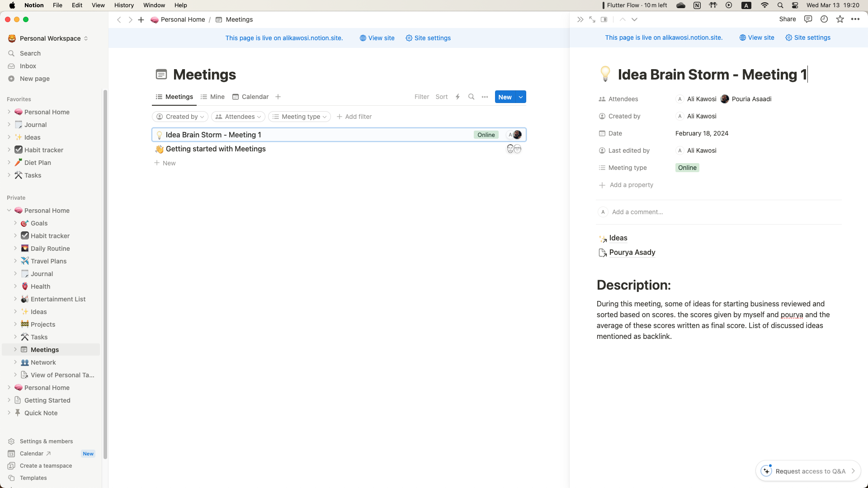The width and height of the screenshot is (868, 488).
Task: Add a new database view
Action: [278, 97]
